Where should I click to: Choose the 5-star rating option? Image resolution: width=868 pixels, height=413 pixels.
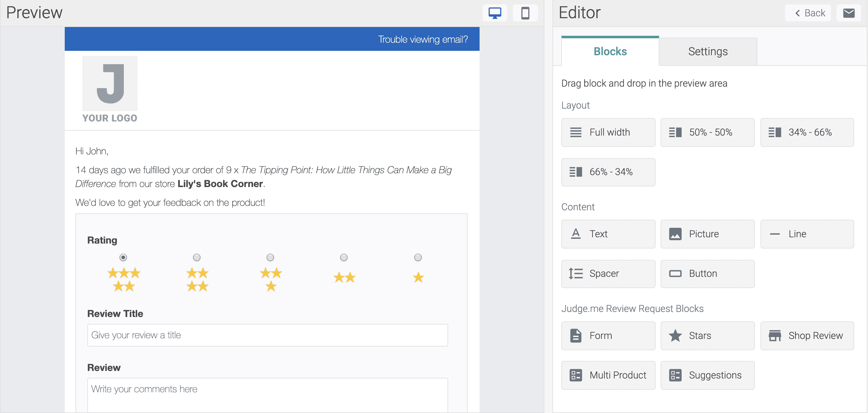pos(123,257)
